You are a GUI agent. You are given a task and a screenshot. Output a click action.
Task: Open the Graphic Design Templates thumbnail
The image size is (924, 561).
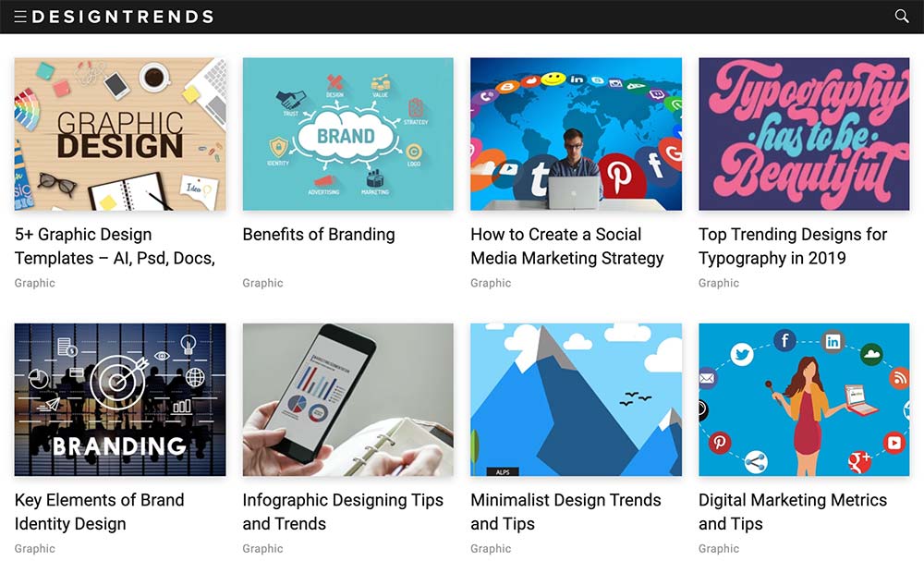120,134
